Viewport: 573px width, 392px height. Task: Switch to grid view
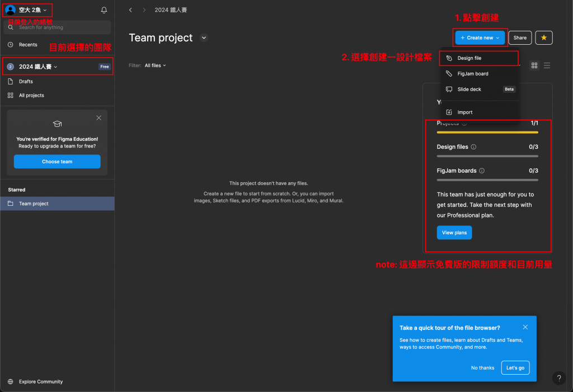point(534,65)
